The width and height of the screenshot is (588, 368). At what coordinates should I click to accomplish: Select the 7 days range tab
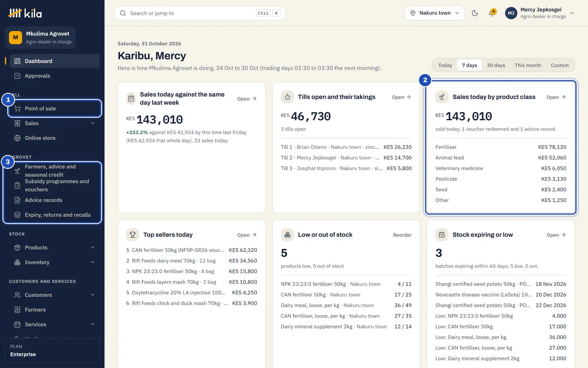pos(470,65)
